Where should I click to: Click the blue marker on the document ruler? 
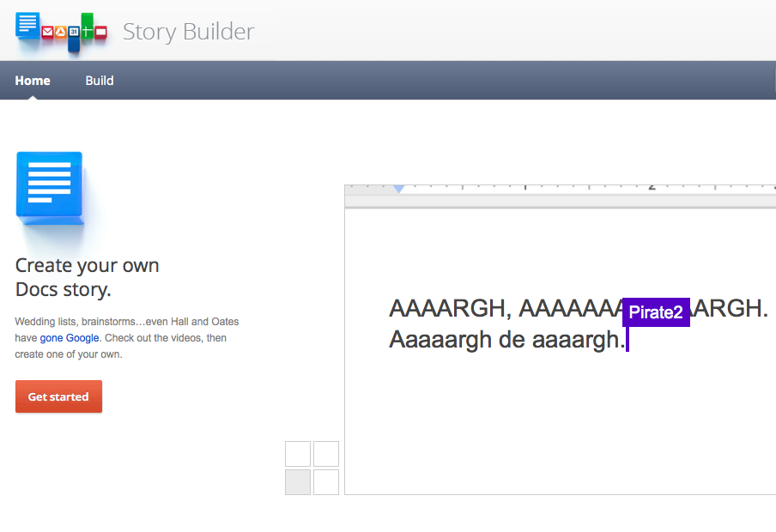397,187
